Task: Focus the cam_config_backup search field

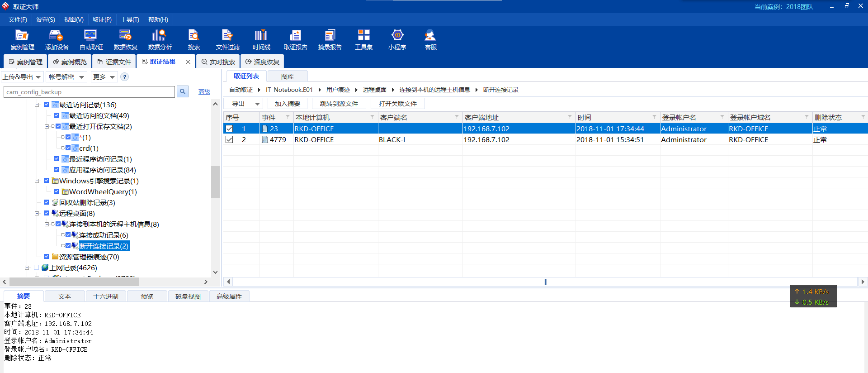Action: 89,92
